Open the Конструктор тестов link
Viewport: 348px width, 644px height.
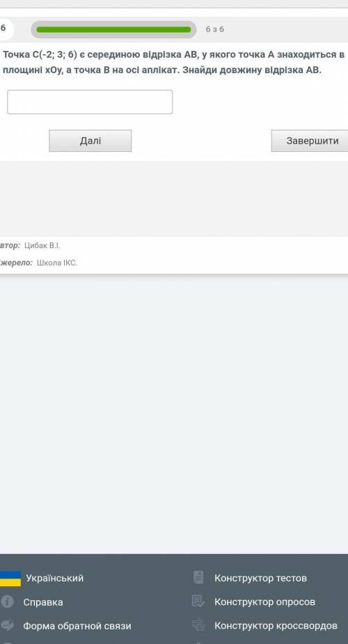click(x=260, y=578)
